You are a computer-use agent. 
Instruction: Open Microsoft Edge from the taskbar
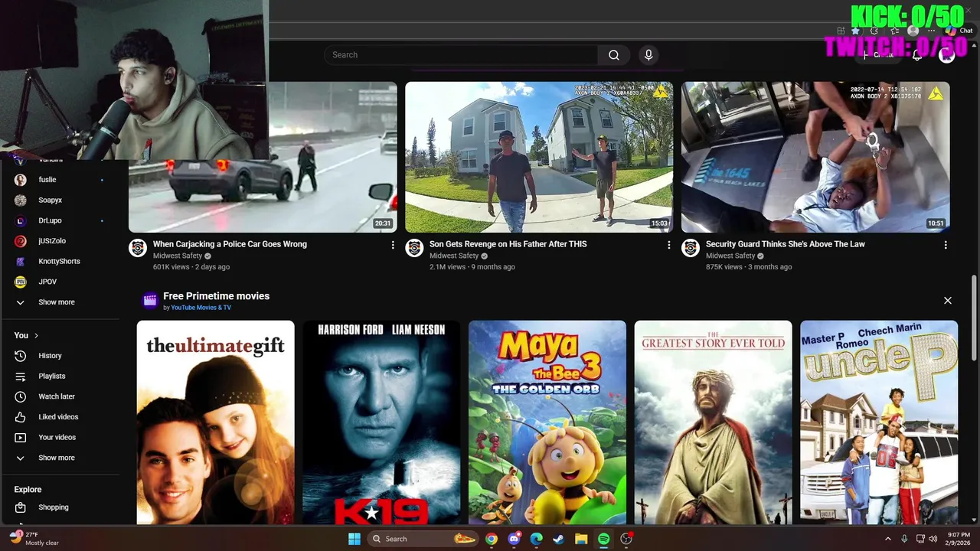coord(537,539)
